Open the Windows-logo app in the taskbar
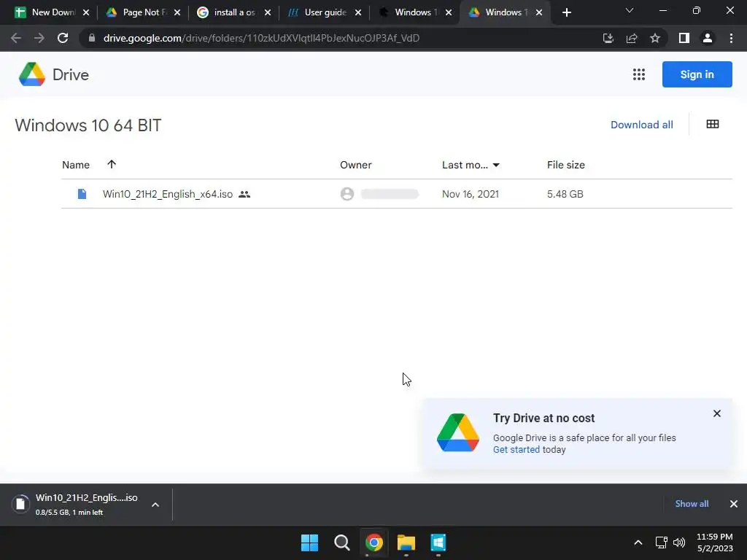The width and height of the screenshot is (747, 560). pos(438,542)
